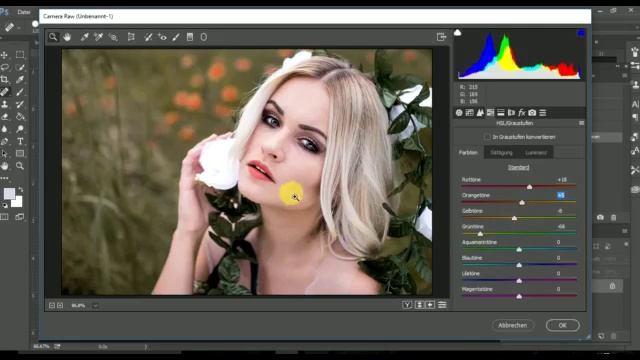Open preview preferences menu icon
Screen dimensions: 640x360
[442, 305]
